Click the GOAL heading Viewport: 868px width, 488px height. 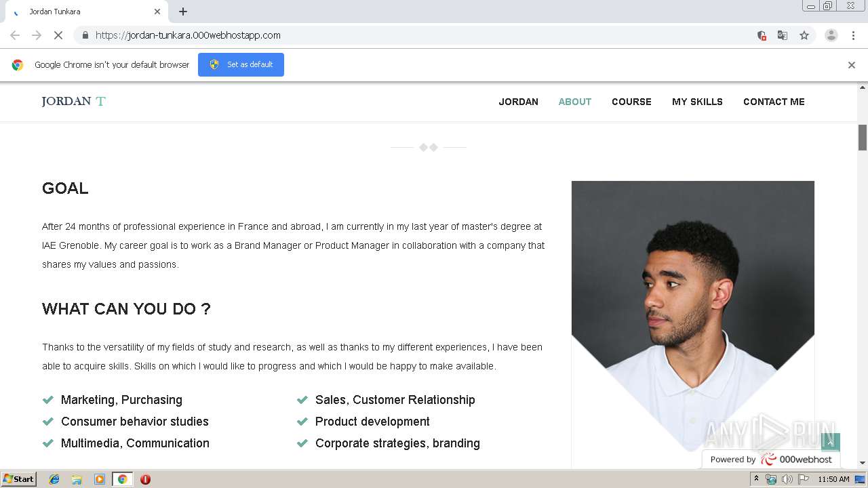coord(65,188)
